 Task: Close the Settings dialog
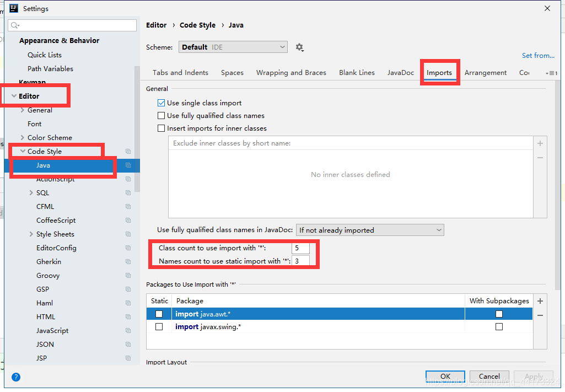coord(547,8)
